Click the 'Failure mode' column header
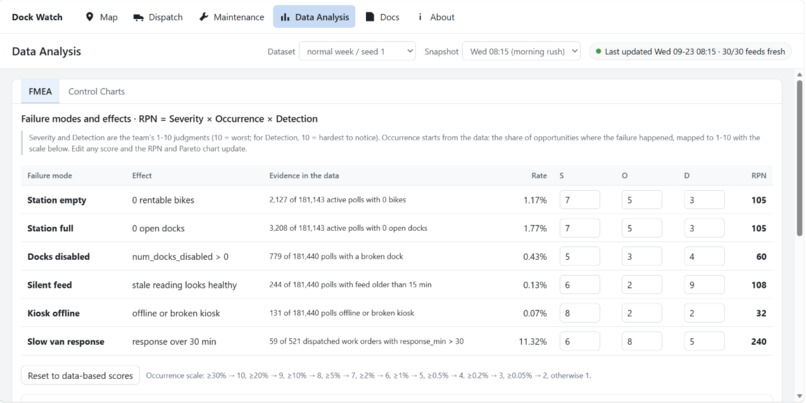The image size is (806, 403). pyautogui.click(x=49, y=175)
